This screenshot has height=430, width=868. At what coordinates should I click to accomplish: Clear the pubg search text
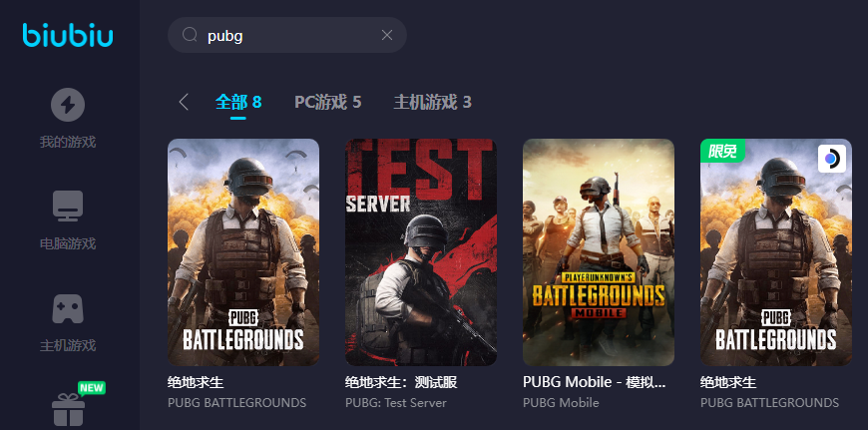coord(387,35)
